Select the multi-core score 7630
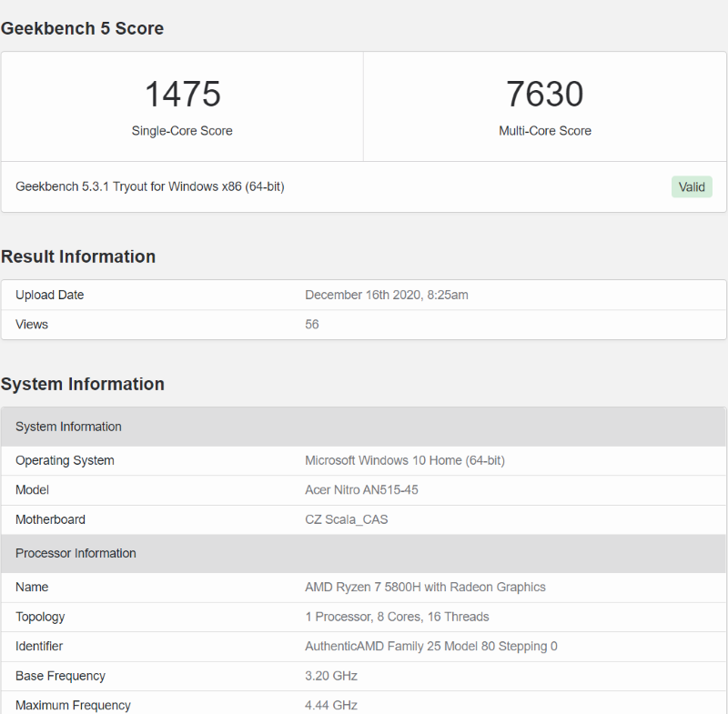This screenshot has height=714, width=728. click(x=544, y=95)
